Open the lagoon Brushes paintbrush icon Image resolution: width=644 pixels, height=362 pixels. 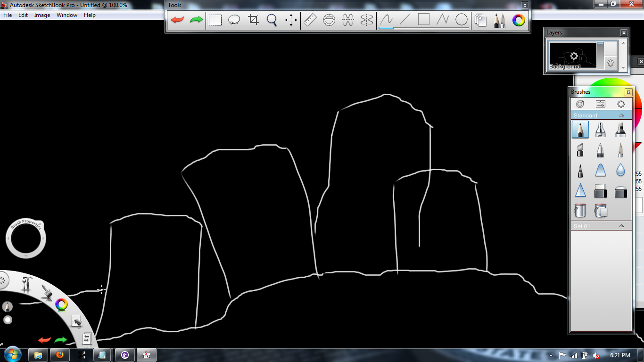pyautogui.click(x=46, y=292)
